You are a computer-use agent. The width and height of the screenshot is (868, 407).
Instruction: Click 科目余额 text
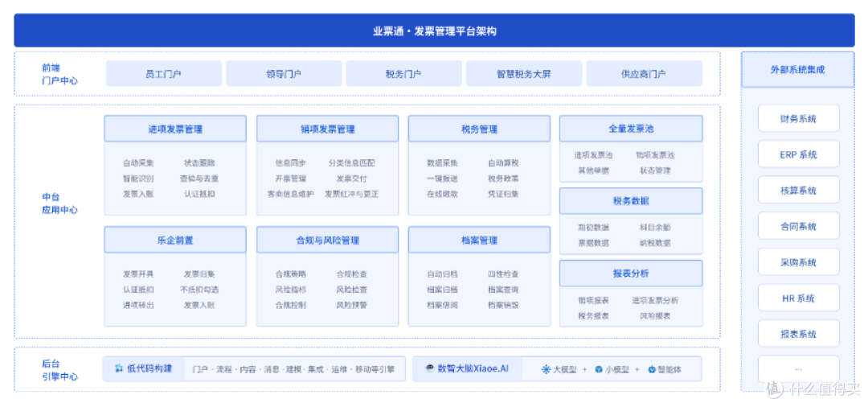click(655, 227)
